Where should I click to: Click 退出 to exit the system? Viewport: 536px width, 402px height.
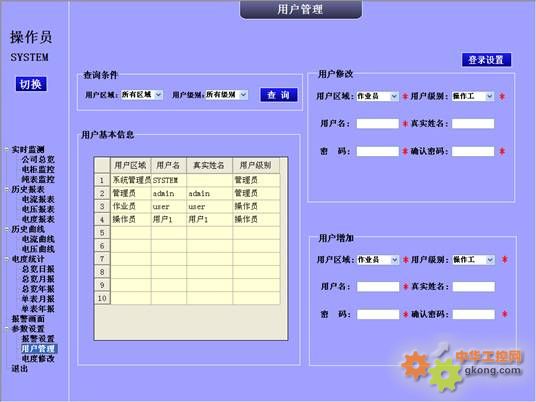pos(19,368)
